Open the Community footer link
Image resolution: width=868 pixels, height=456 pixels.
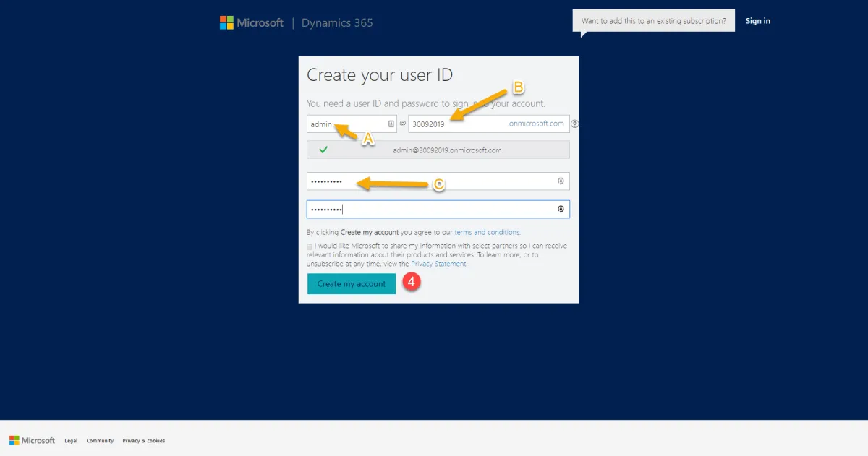click(100, 441)
